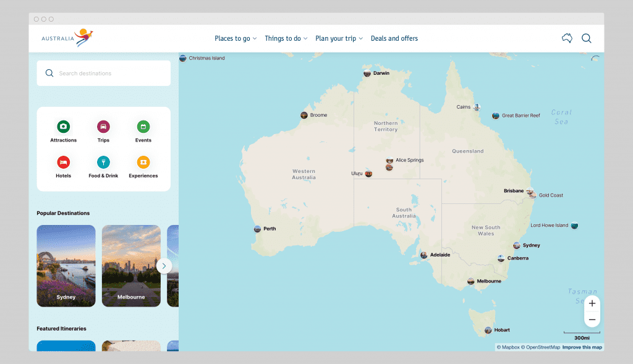The width and height of the screenshot is (633, 364).
Task: Zoom in using the plus button
Action: [592, 303]
